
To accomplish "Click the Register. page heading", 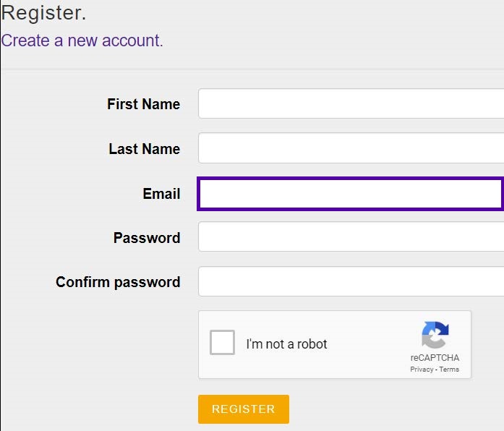I will tap(43, 13).
